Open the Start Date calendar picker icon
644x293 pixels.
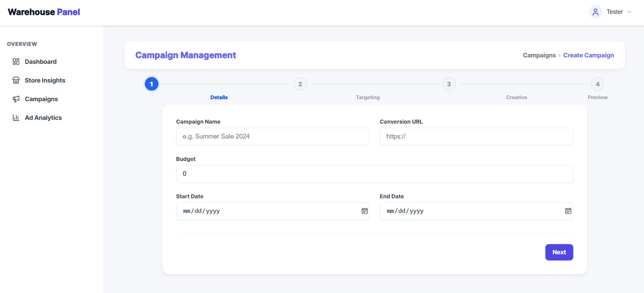click(365, 211)
